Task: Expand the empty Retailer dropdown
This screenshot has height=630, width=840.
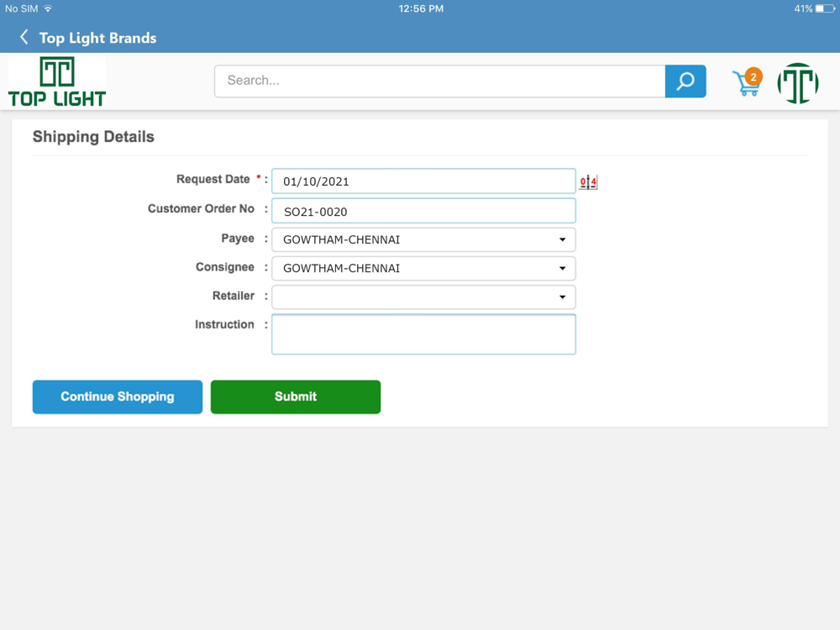Action: pos(423,297)
